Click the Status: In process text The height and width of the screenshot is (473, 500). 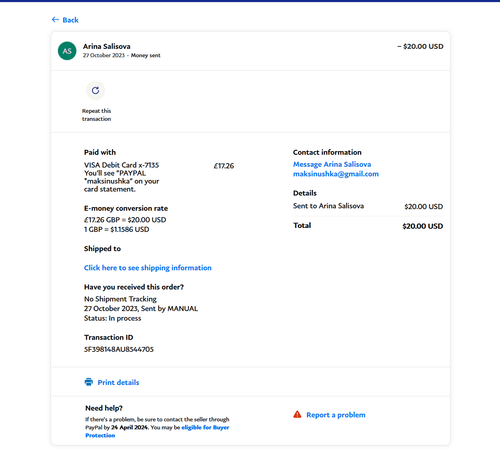tap(112, 318)
